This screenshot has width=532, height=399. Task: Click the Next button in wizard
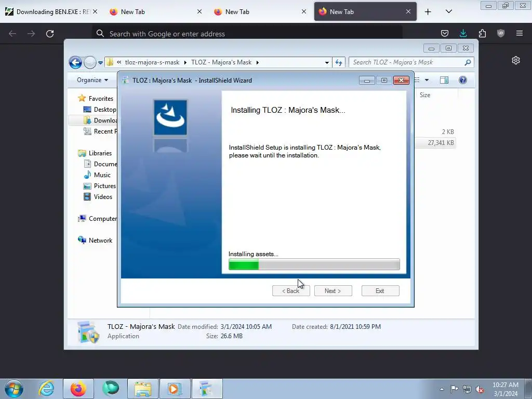[x=333, y=291]
